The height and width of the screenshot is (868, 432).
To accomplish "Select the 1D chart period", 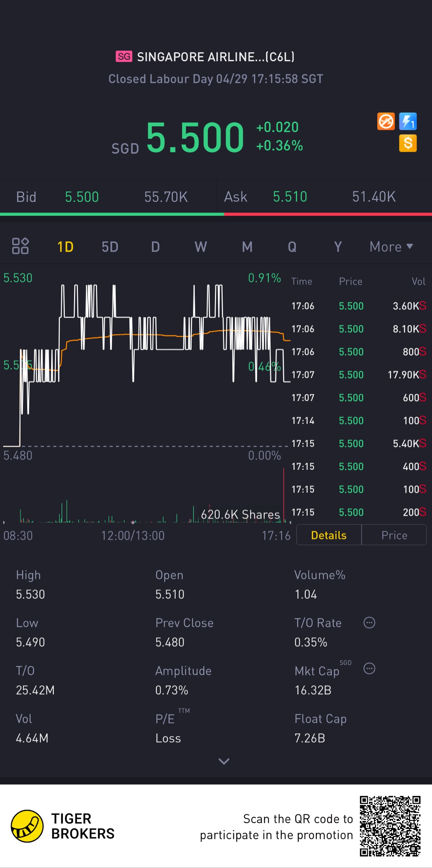I will [65, 247].
